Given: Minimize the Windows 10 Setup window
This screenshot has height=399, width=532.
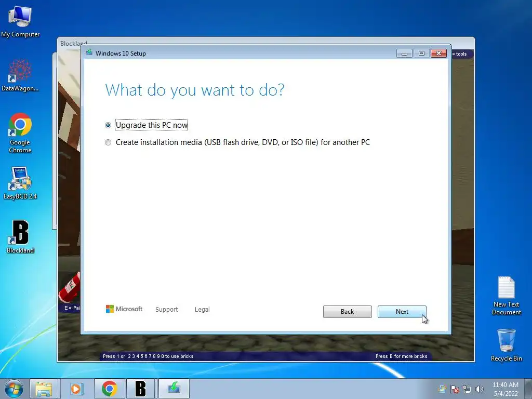Looking at the screenshot, I should click(404, 54).
